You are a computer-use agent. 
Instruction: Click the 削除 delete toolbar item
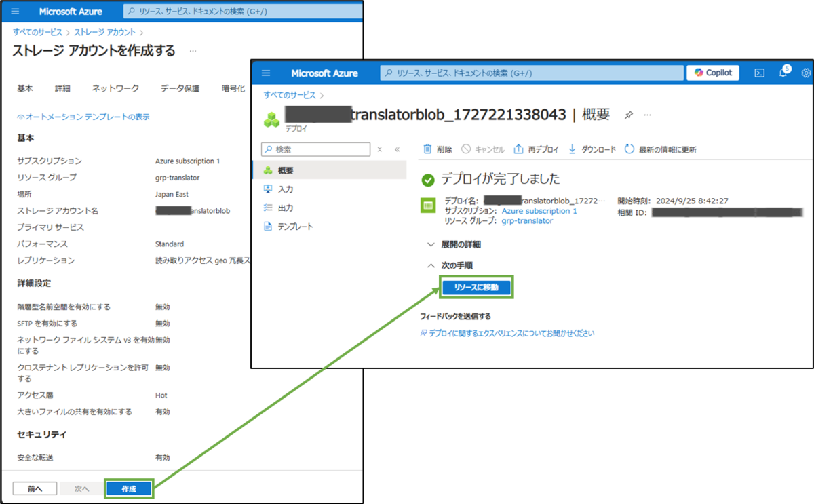pos(438,149)
